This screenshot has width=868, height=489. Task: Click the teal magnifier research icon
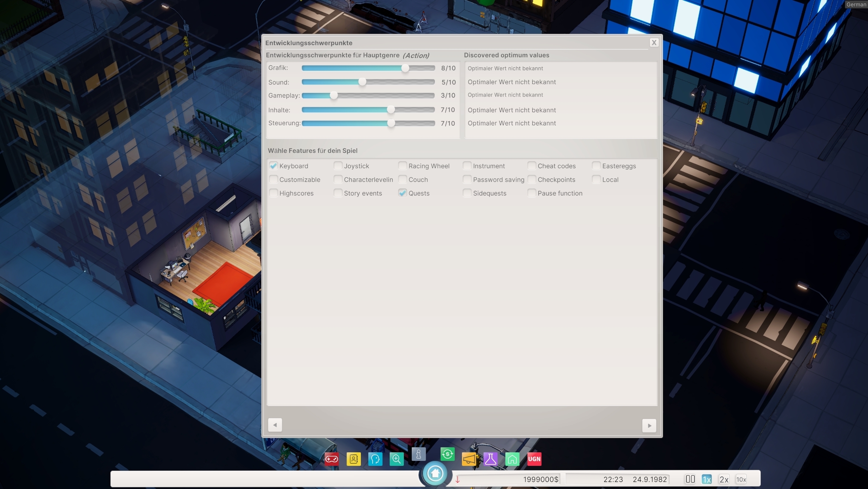(x=396, y=459)
